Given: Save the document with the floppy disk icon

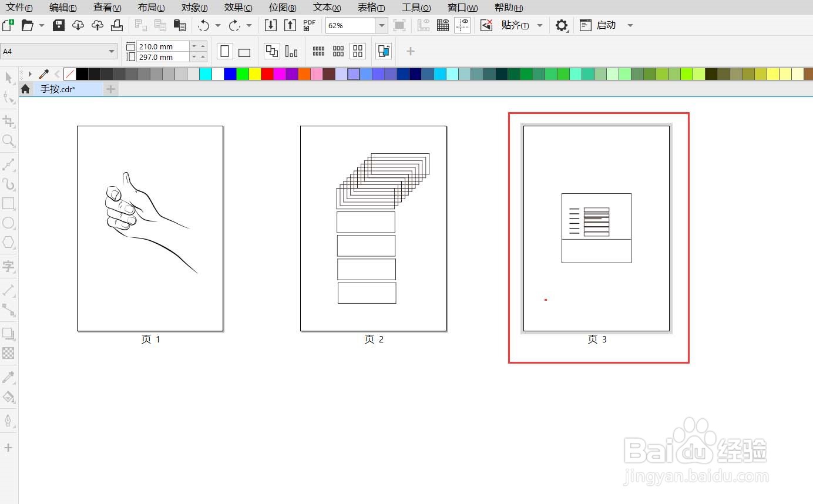Looking at the screenshot, I should 59,25.
